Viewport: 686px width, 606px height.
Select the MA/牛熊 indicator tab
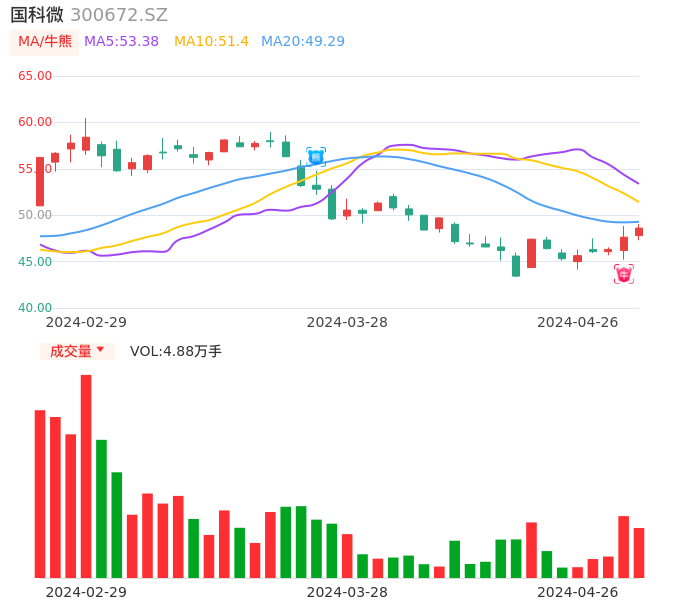45,42
